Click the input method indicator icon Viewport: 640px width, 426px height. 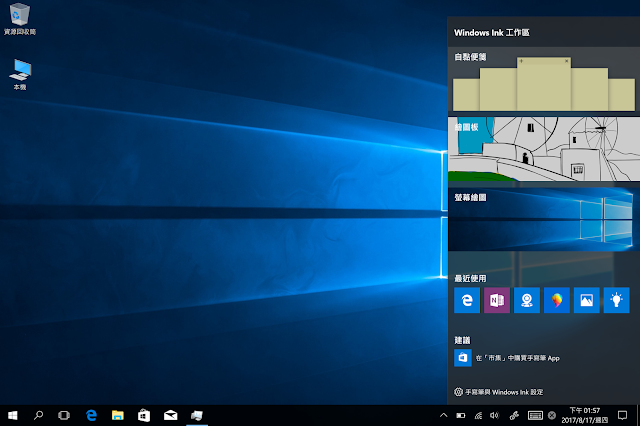tap(552, 415)
